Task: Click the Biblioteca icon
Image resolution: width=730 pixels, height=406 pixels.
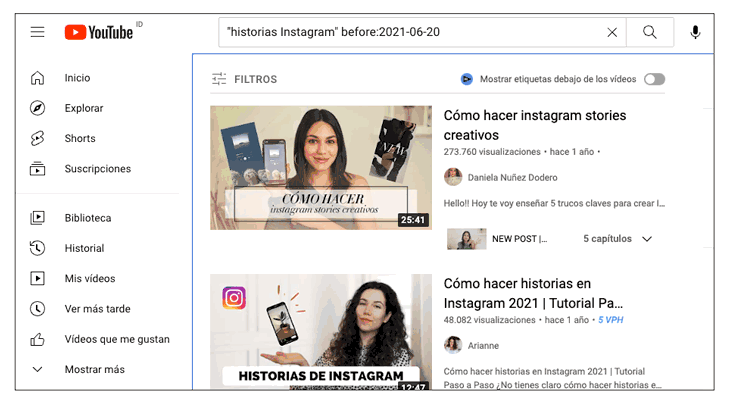Action: click(x=37, y=218)
